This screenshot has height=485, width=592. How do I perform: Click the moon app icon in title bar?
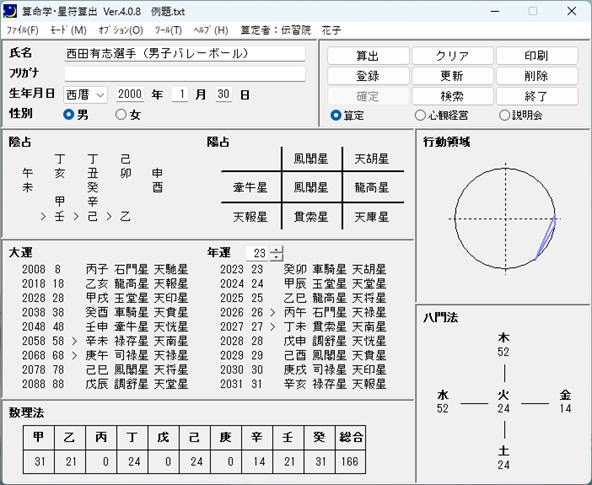click(10, 11)
